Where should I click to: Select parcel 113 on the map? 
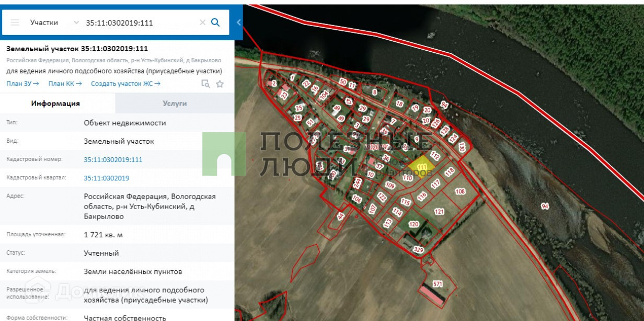click(388, 223)
